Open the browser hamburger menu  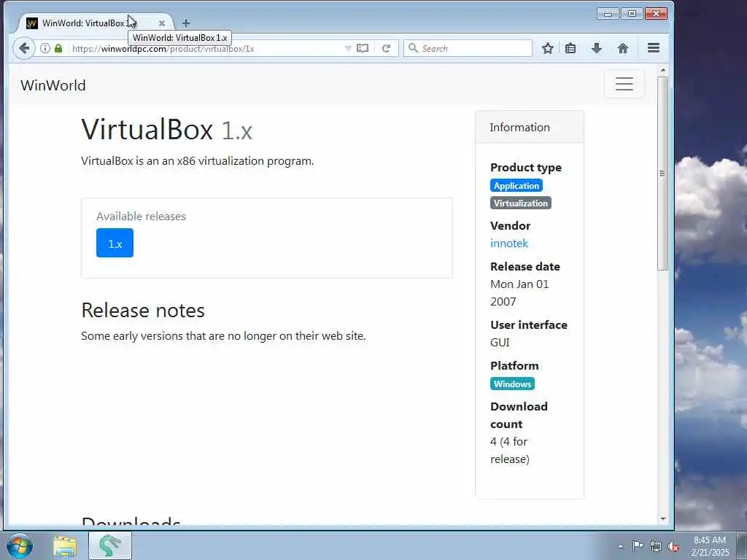pyautogui.click(x=654, y=47)
